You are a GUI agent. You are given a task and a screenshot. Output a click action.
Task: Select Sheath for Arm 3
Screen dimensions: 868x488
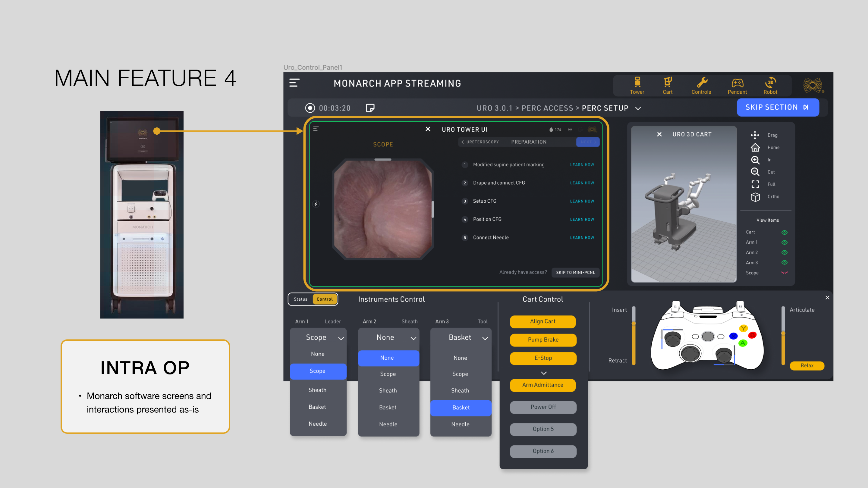coord(460,391)
